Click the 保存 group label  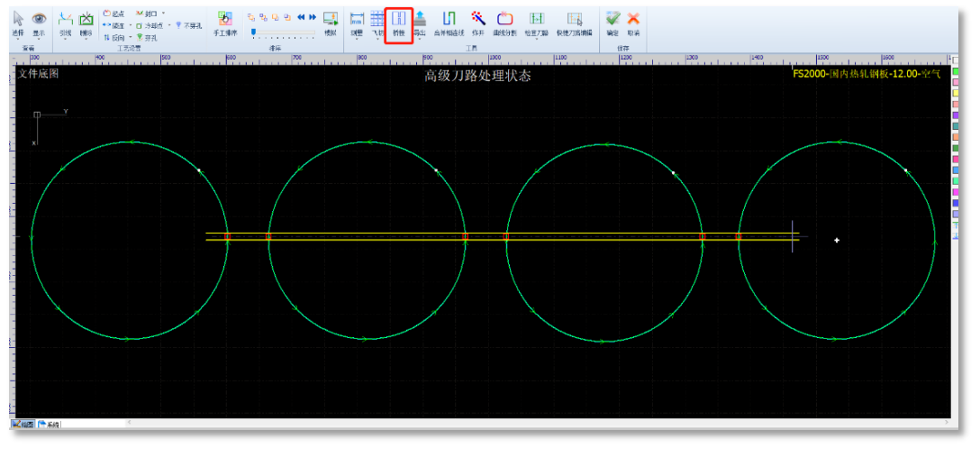[622, 48]
